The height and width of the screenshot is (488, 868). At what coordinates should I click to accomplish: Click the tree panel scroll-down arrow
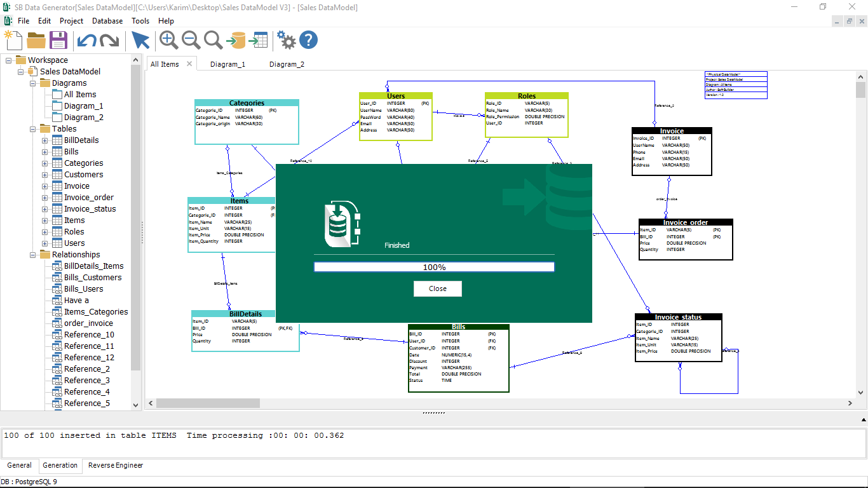tap(135, 404)
